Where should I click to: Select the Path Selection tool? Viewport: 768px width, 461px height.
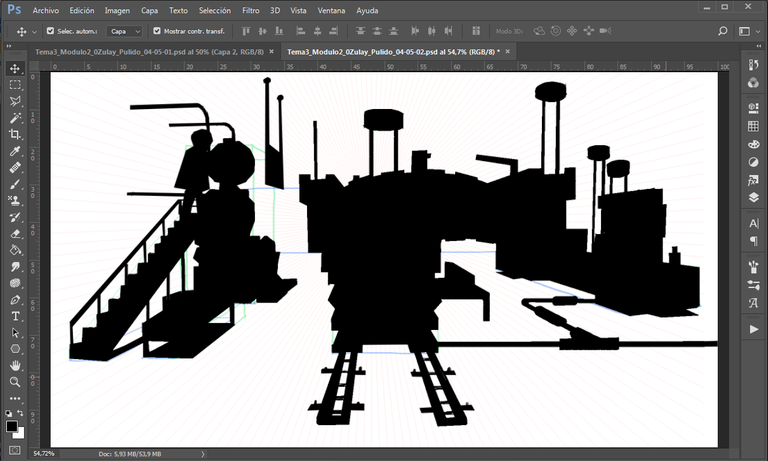point(15,333)
